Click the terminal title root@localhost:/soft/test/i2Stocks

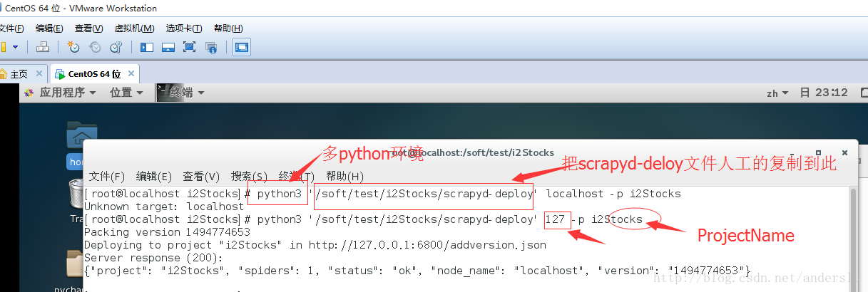pyautogui.click(x=471, y=152)
